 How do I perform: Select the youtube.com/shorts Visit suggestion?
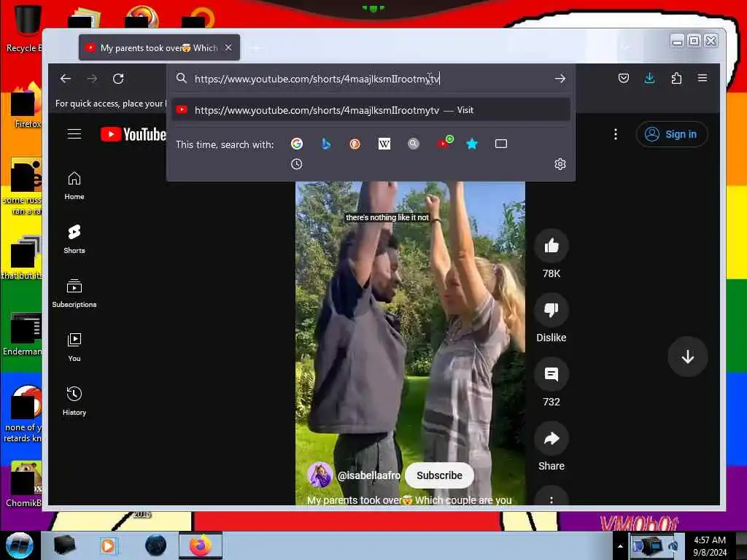click(371, 110)
